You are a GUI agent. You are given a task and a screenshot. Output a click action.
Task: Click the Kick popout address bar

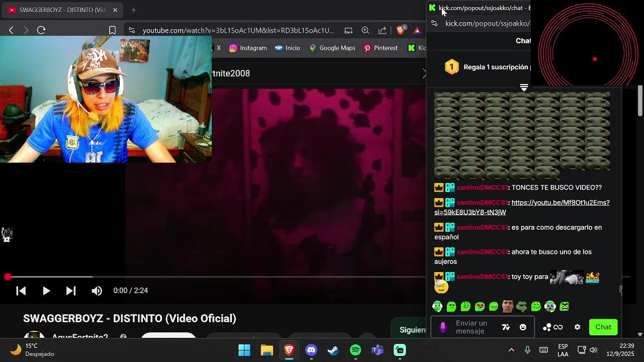[487, 23]
